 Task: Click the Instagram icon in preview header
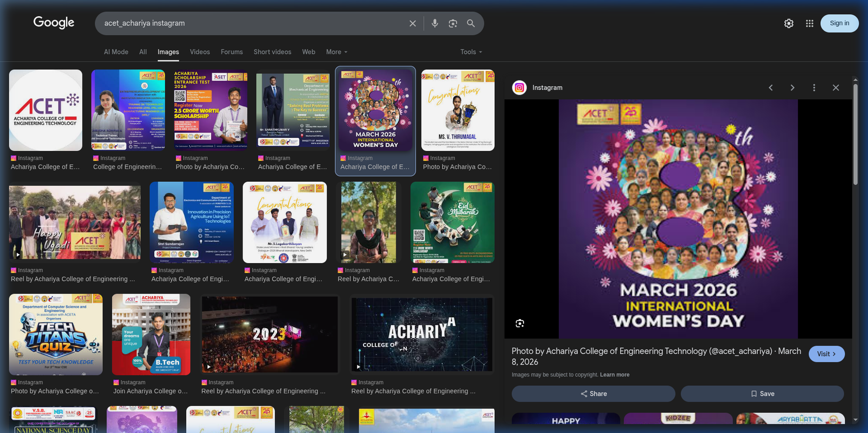point(520,87)
